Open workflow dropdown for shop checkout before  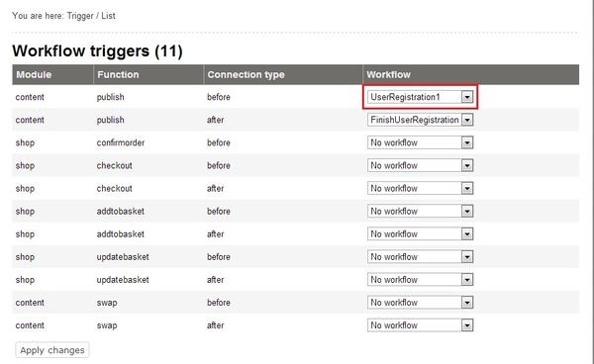pos(420,165)
